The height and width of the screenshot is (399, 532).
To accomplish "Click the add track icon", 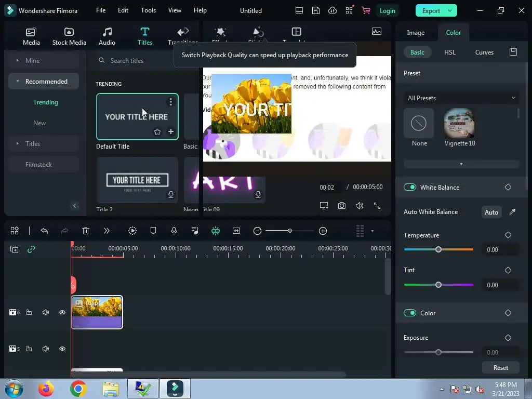I will 14,249.
